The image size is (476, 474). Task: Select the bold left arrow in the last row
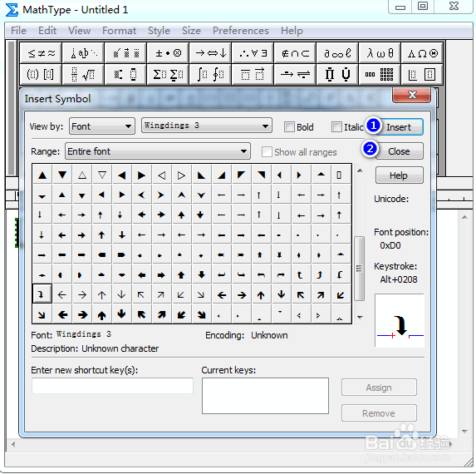click(62, 314)
